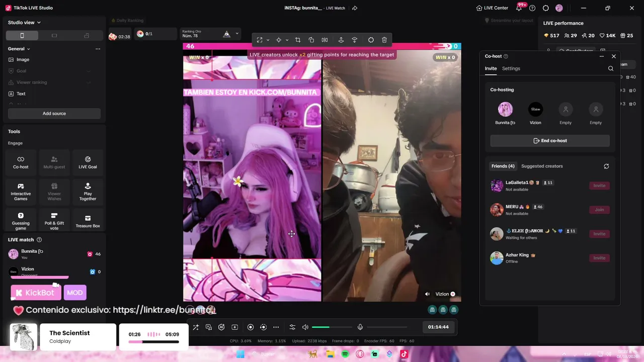Image resolution: width=644 pixels, height=362 pixels.
Task: Open the Guessing game tool
Action: point(21,220)
